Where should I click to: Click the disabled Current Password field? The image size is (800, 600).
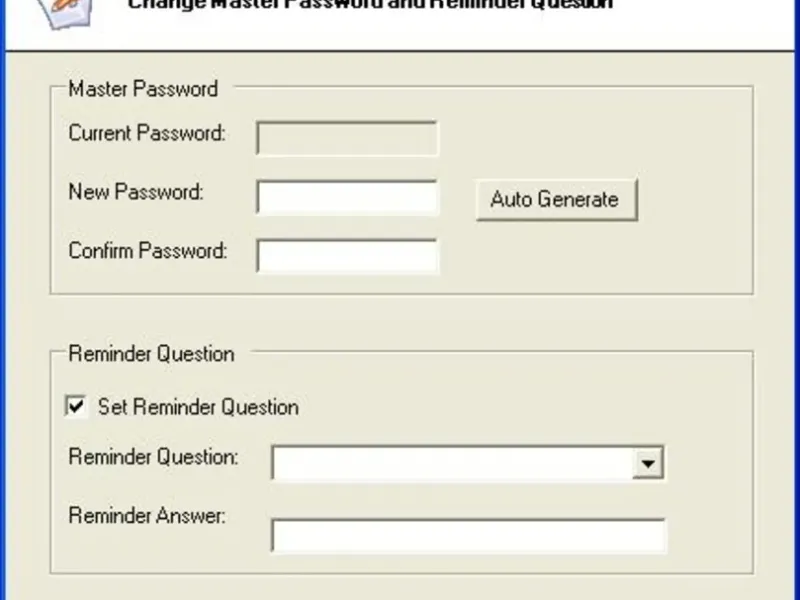347,138
